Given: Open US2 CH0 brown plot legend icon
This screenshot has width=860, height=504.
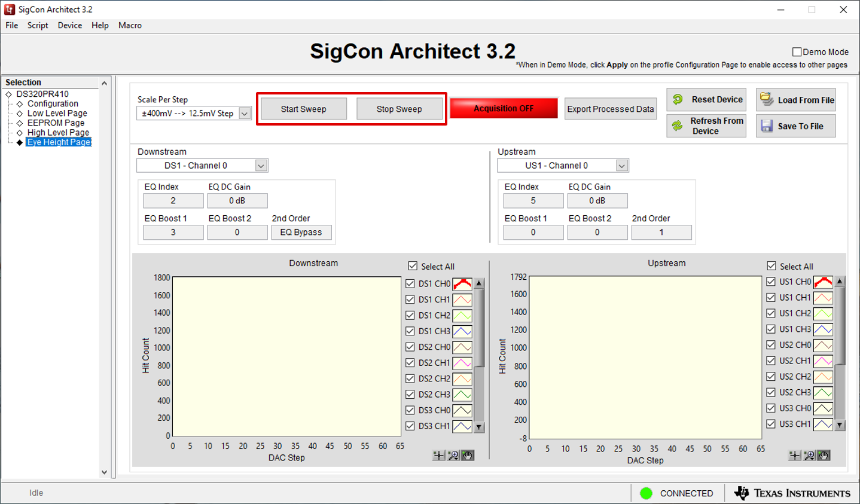Looking at the screenshot, I should coord(824,345).
